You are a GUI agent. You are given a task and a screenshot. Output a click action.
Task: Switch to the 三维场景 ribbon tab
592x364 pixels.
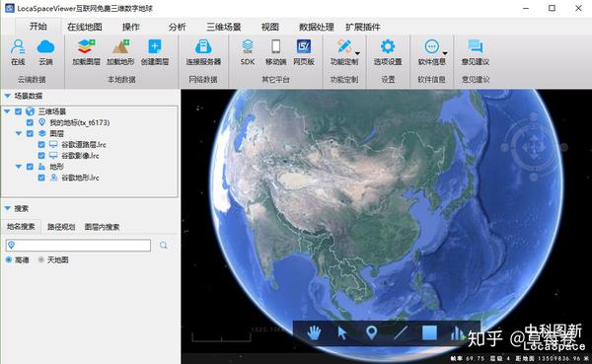point(224,27)
